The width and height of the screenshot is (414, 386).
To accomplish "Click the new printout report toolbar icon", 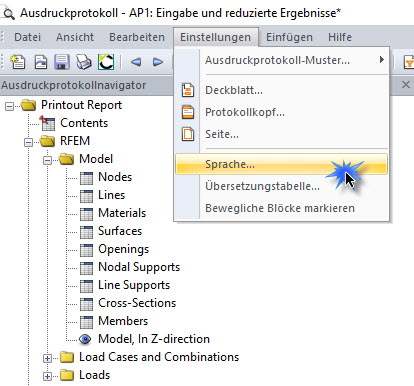I will [18, 62].
